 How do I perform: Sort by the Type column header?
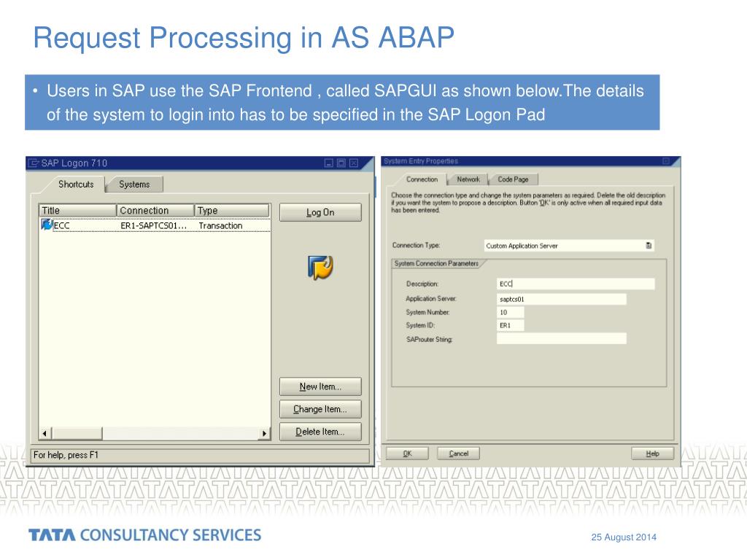coord(232,211)
